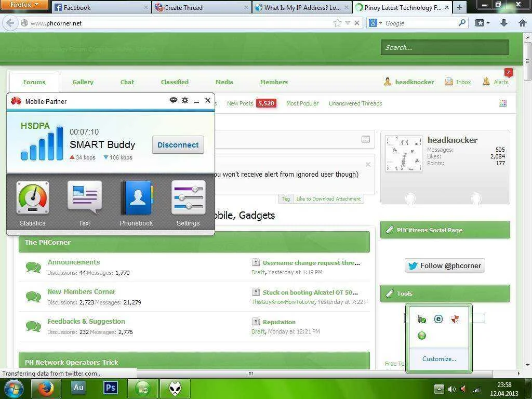Screen dimensions: 532x399
Task: Open the Inbox link
Action: click(x=458, y=82)
